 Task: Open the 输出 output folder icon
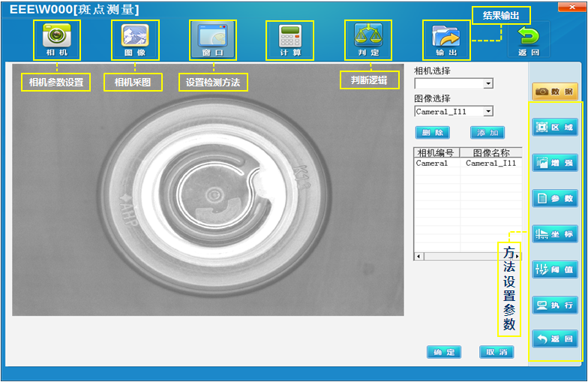pos(446,41)
